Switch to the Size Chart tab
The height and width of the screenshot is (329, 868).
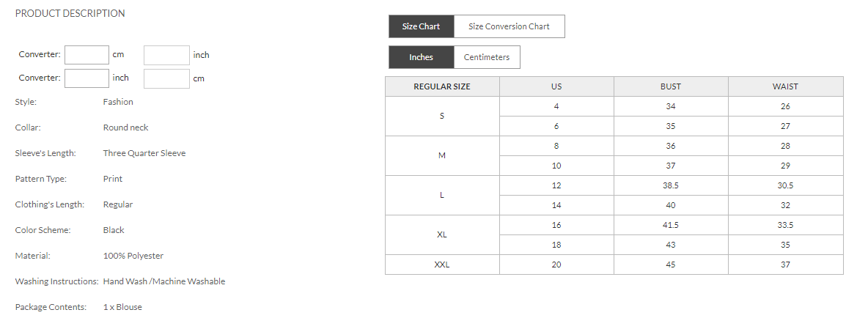421,26
